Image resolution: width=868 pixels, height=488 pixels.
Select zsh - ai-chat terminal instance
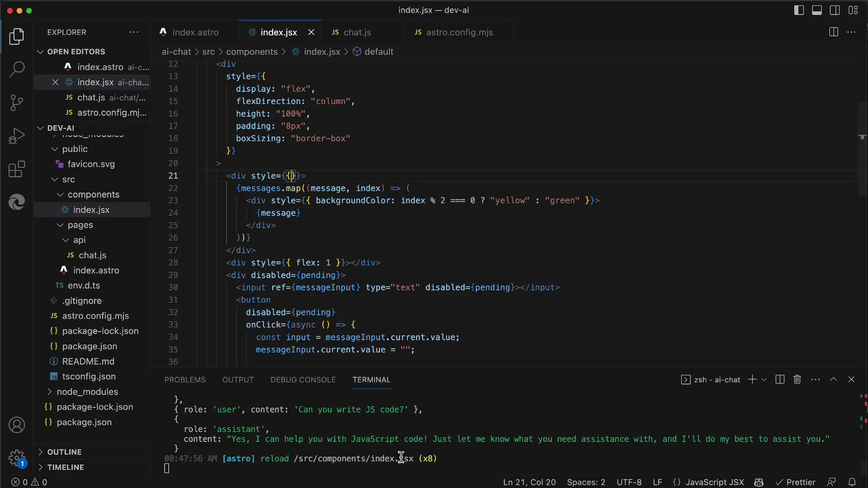coord(710,379)
